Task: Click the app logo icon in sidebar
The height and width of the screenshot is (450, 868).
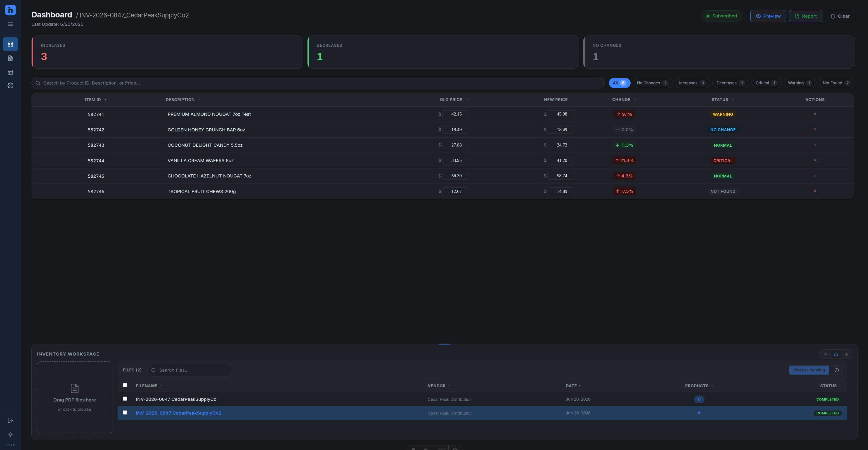Action: 10,10
